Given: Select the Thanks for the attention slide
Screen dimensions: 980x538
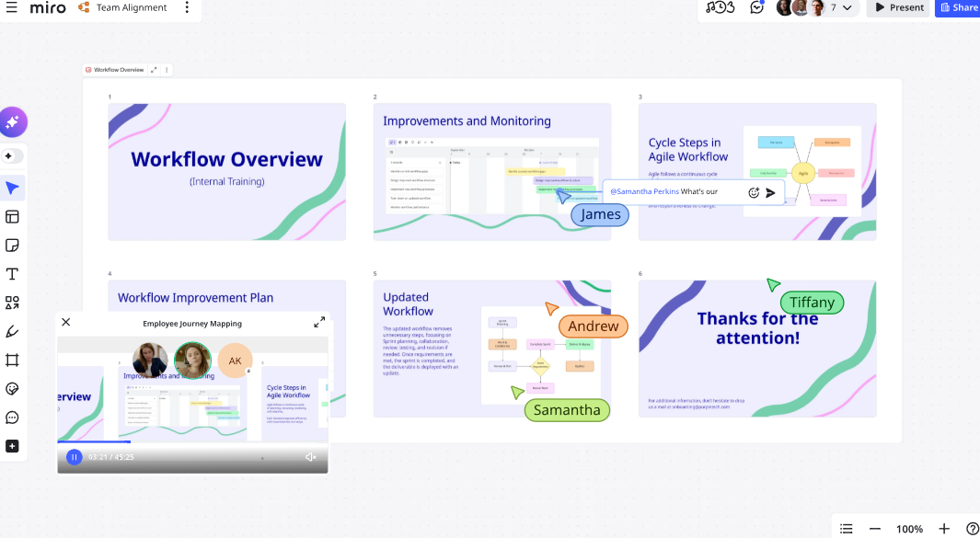Looking at the screenshot, I should tap(757, 349).
